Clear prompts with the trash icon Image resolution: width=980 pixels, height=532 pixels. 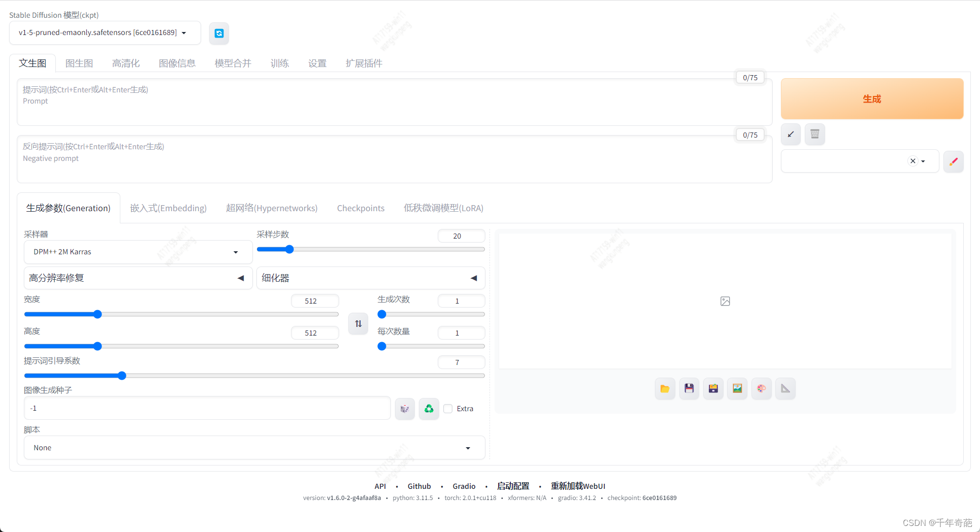815,135
